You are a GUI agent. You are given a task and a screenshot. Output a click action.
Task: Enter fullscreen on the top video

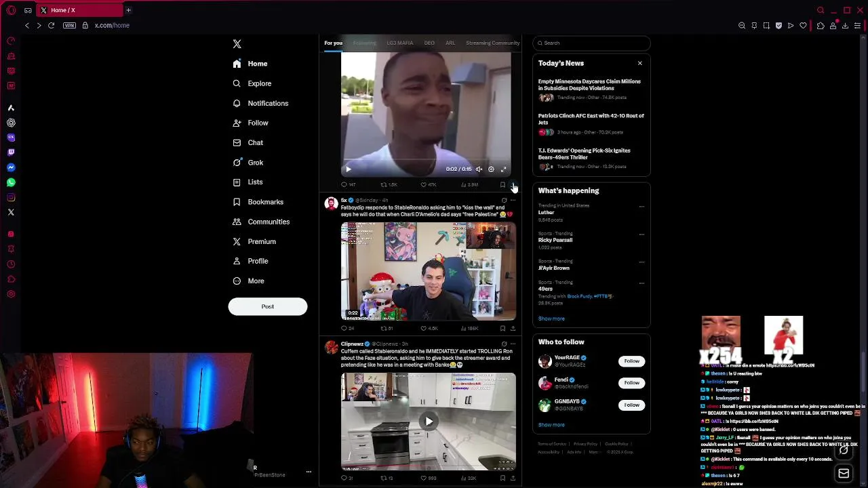(503, 169)
